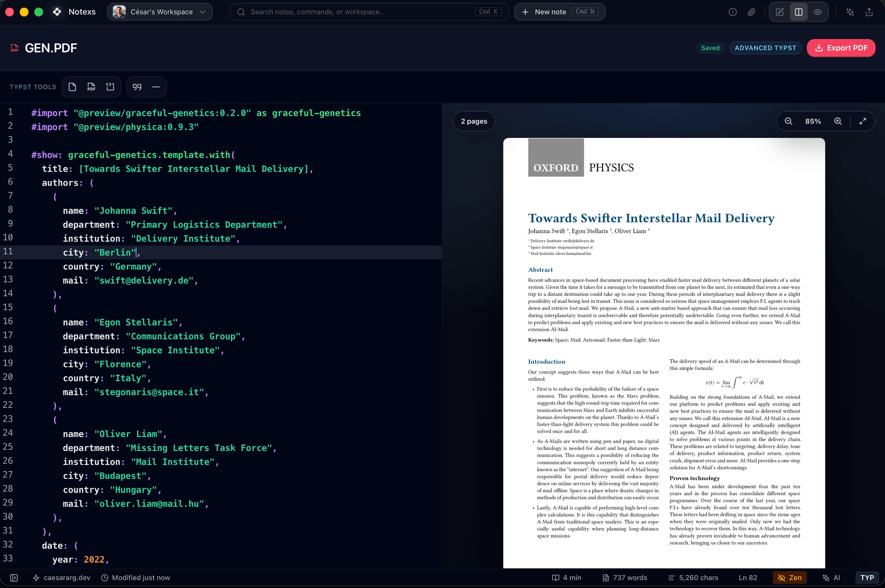Click the Ln 82 line indicator
This screenshot has height=588, width=885.
click(x=748, y=578)
